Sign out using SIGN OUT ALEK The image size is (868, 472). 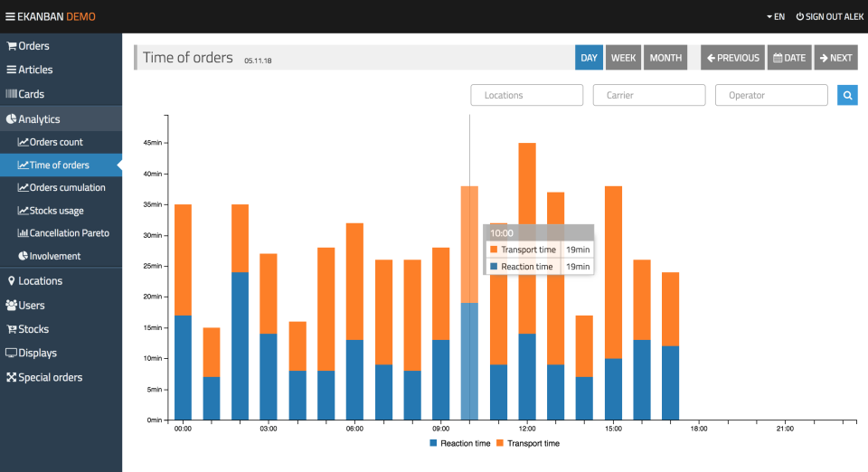click(829, 16)
